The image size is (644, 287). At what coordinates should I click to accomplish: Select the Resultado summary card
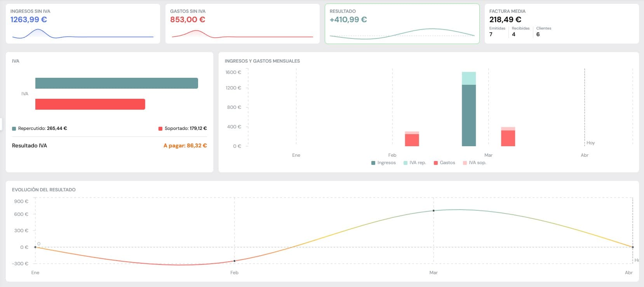pyautogui.click(x=402, y=24)
